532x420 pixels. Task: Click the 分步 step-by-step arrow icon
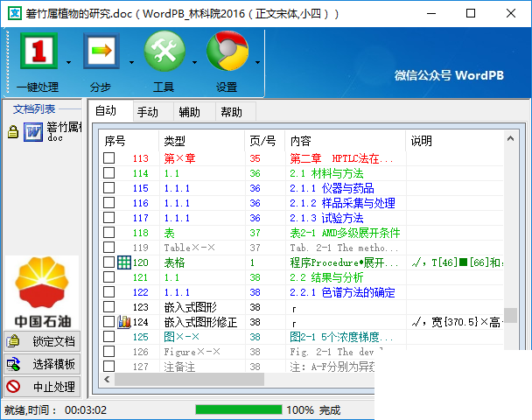[101, 51]
